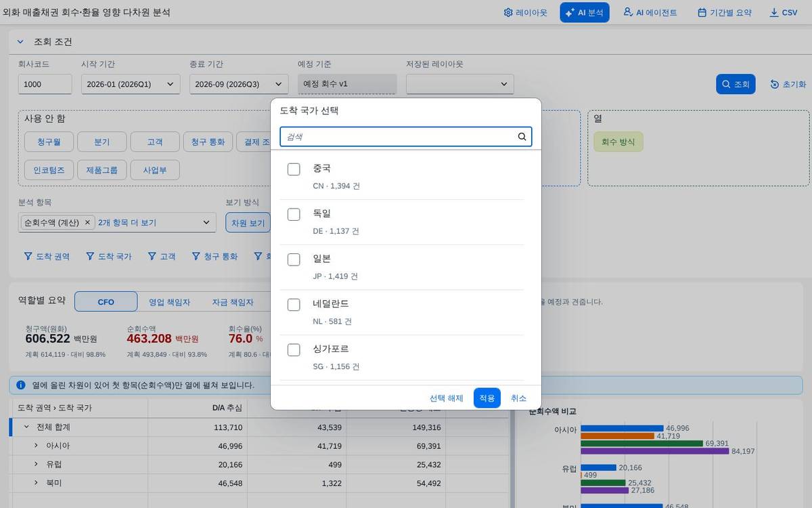Click the 아시아 blue bar in chart
Image resolution: width=812 pixels, height=508 pixels.
tap(622, 428)
